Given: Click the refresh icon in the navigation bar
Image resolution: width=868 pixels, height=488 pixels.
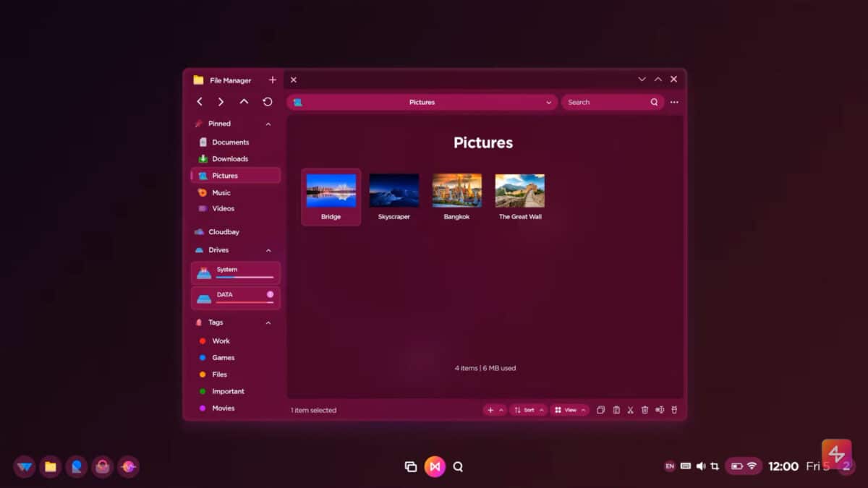Looking at the screenshot, I should pyautogui.click(x=268, y=102).
